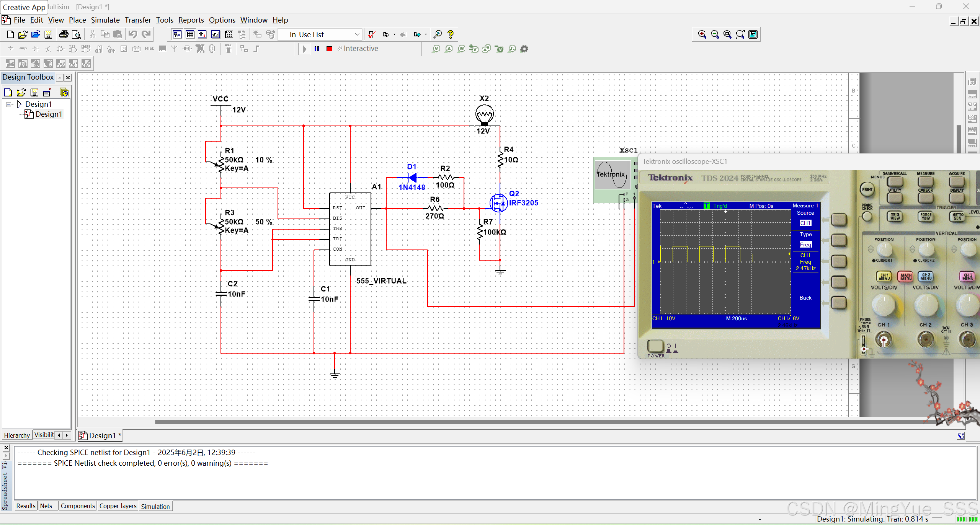Toggle the red MATH MENU button
The image size is (980, 525).
(906, 276)
